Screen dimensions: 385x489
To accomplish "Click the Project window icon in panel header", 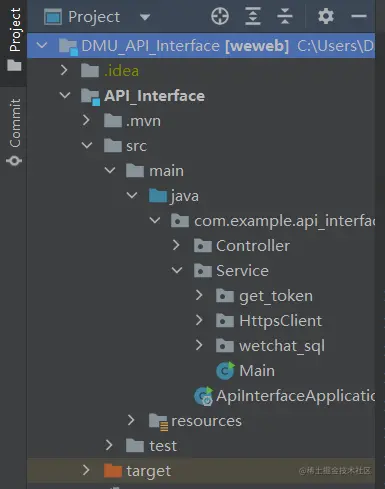I will (53, 17).
